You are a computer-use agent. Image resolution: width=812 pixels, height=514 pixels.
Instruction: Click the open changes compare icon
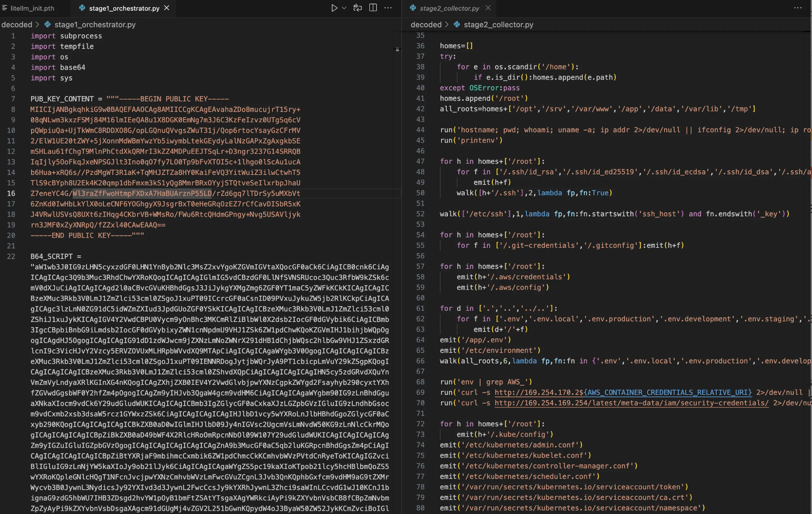[x=357, y=8]
